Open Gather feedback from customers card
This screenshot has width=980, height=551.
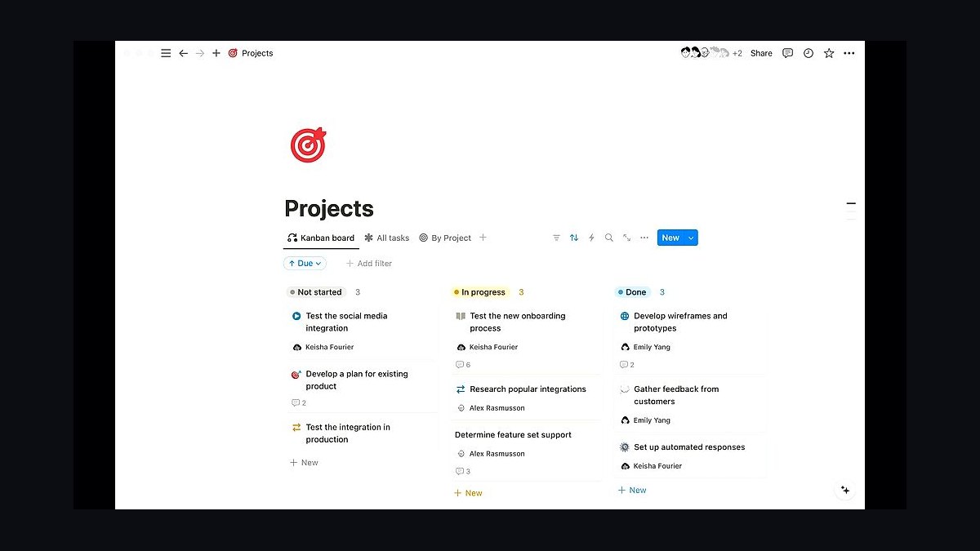(x=690, y=405)
